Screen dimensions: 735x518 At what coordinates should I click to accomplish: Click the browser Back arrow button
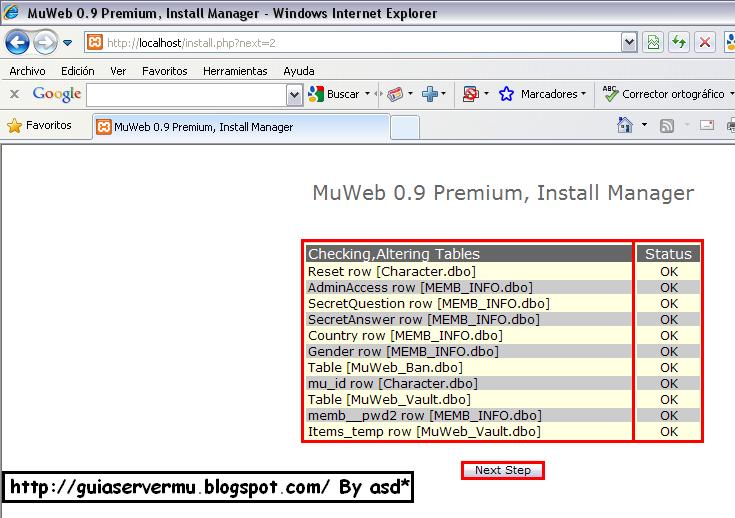[17, 43]
